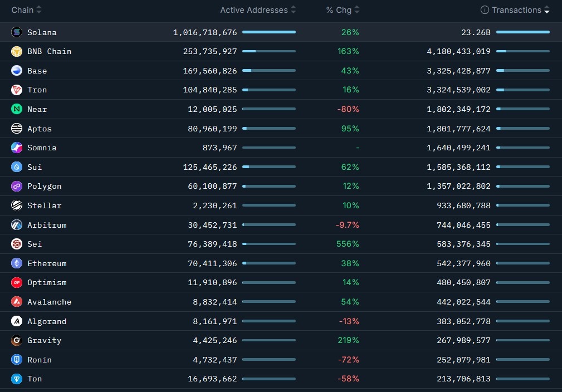Click the Ethereum logo icon
The image size is (562, 392).
pos(17,263)
